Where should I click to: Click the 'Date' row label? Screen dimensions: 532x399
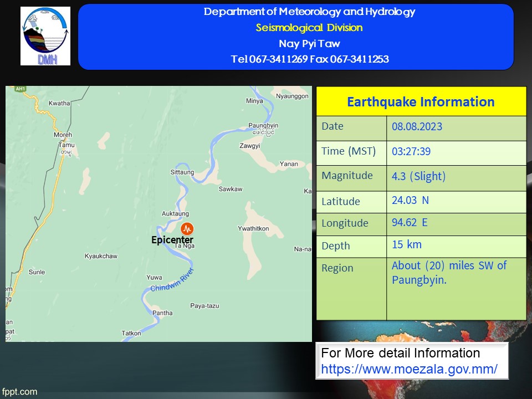pos(332,126)
